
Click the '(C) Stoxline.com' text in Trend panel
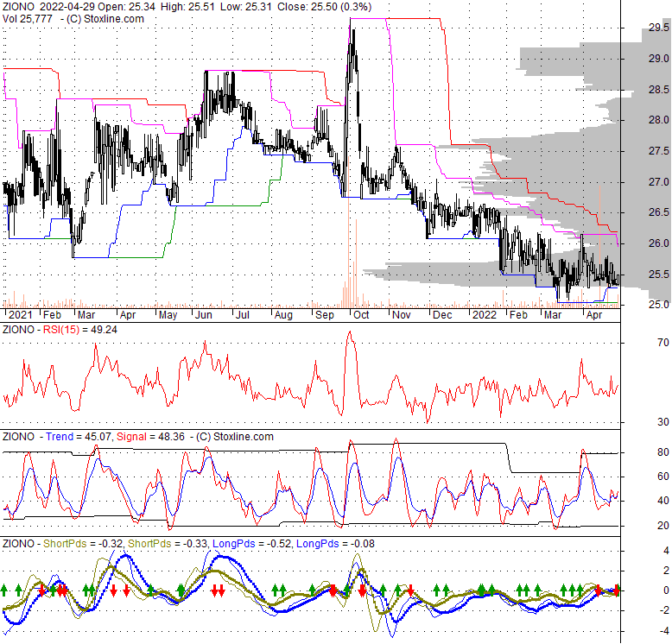[235, 437]
